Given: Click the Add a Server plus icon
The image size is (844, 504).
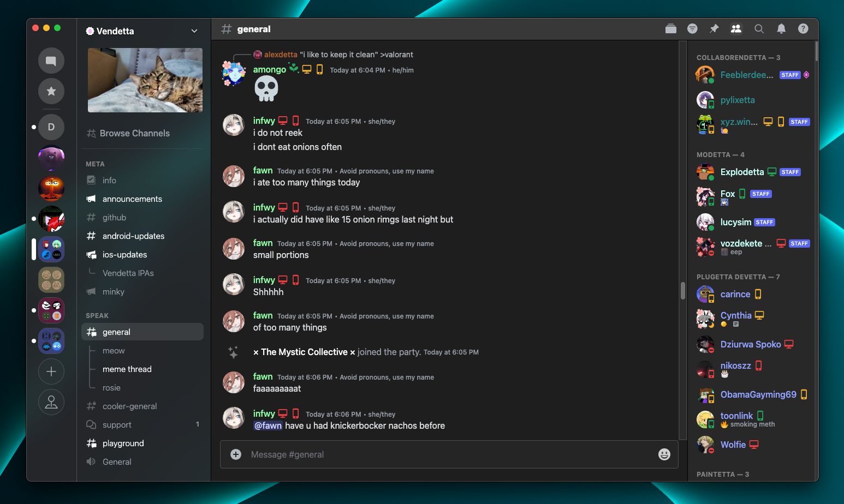Looking at the screenshot, I should coord(51,371).
